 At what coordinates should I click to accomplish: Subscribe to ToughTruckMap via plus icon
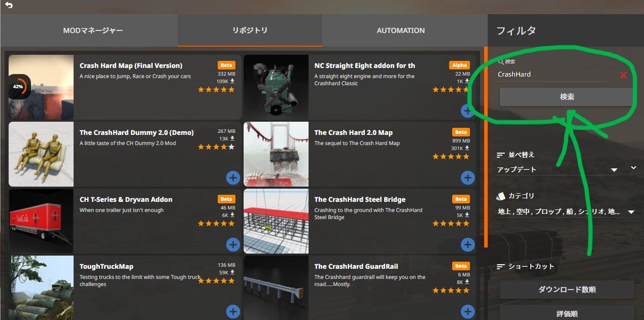232,311
